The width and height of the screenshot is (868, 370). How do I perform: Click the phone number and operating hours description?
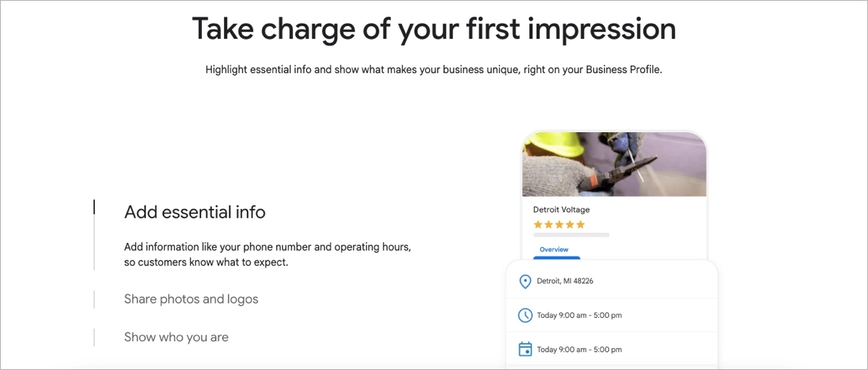pos(268,254)
